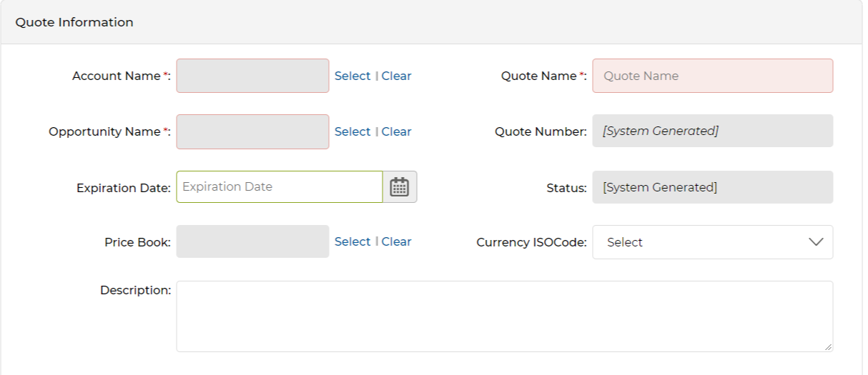Open the Expiration Date calendar picker
Screen dimensions: 868x375
tap(400, 186)
